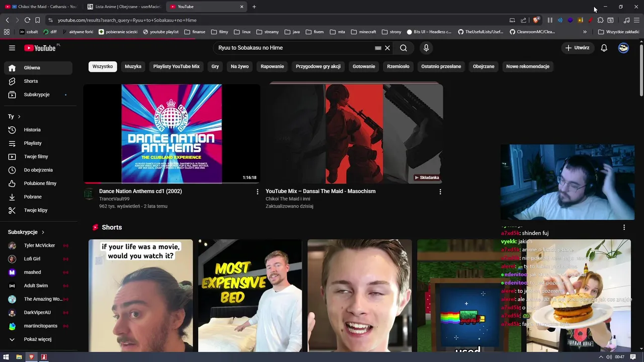
Task: Expand the Subskrypcje section header
Action: (x=26, y=232)
